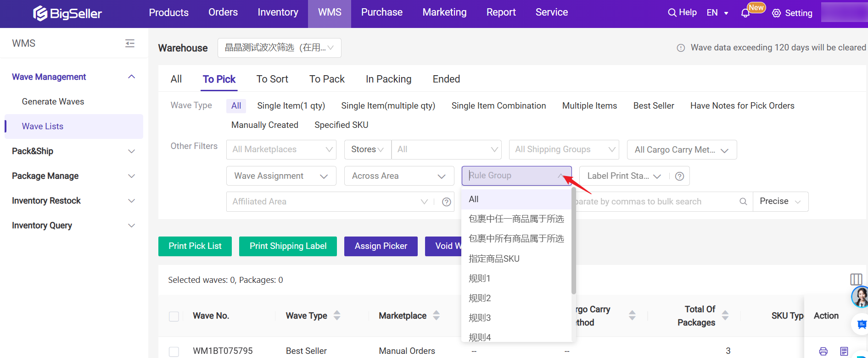Click the Affiliated Area help icon
The height and width of the screenshot is (358, 868).
[x=446, y=202]
